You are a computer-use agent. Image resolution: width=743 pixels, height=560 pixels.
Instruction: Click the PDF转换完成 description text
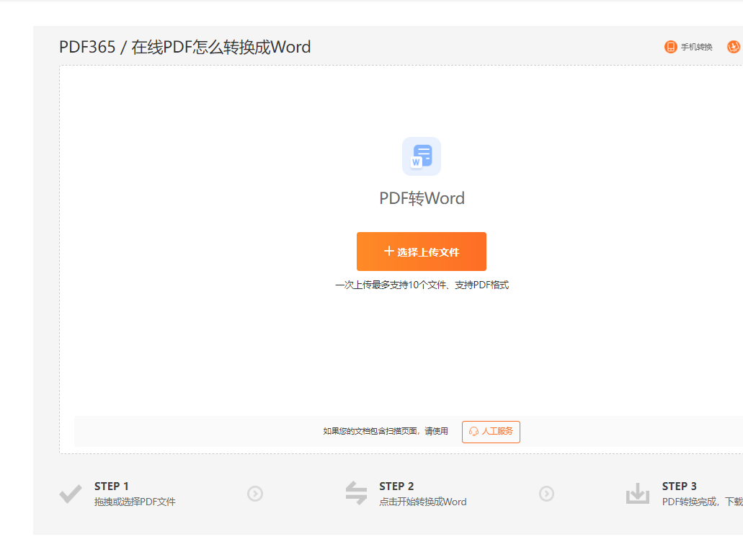pos(702,502)
